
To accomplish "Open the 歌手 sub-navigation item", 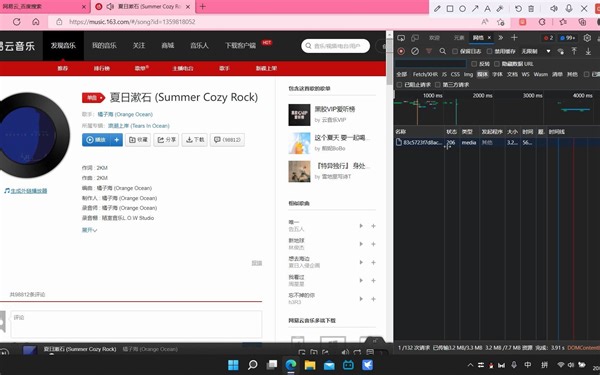I will pos(224,68).
